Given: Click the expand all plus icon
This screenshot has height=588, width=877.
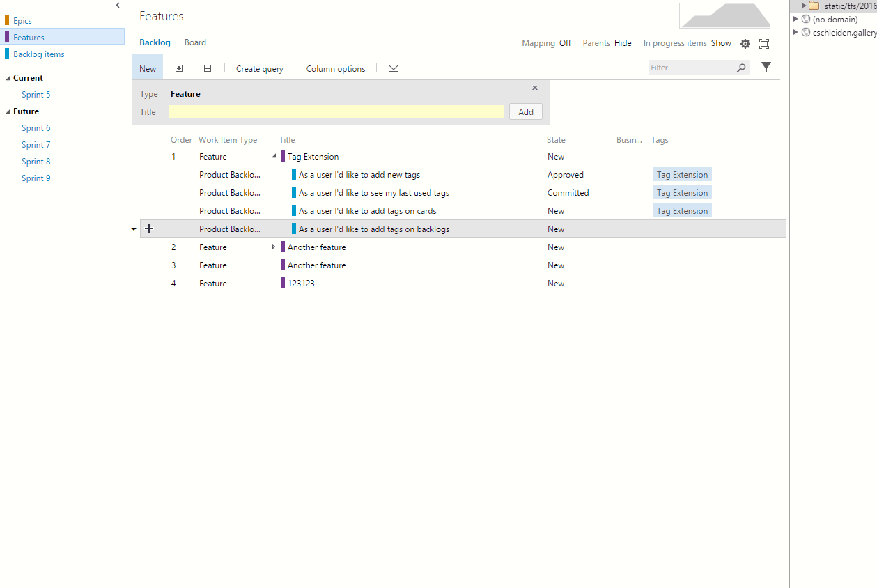Looking at the screenshot, I should 179,68.
